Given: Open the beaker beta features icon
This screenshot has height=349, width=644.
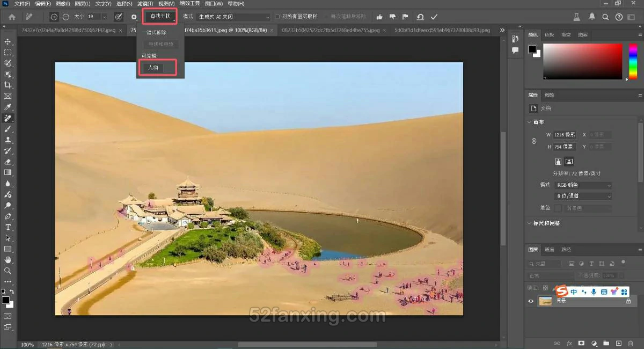Looking at the screenshot, I should point(577,17).
